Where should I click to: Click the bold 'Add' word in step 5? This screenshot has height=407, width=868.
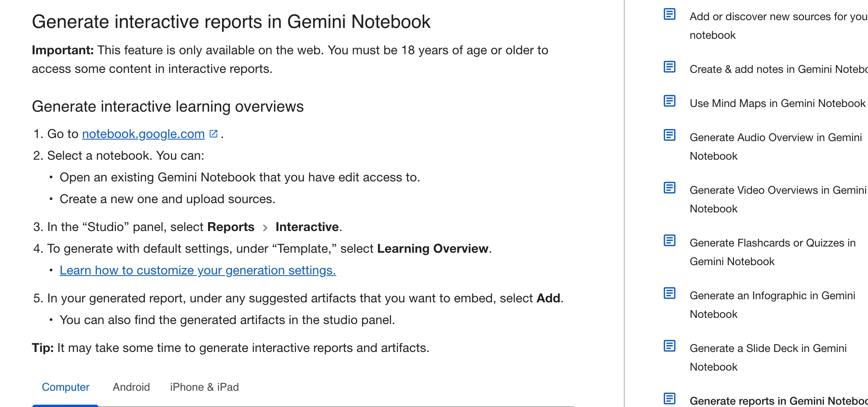point(548,298)
